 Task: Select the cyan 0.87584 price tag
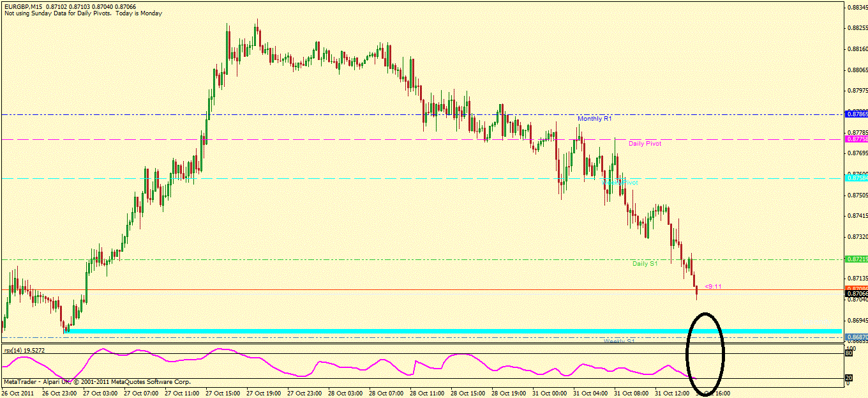coord(856,178)
